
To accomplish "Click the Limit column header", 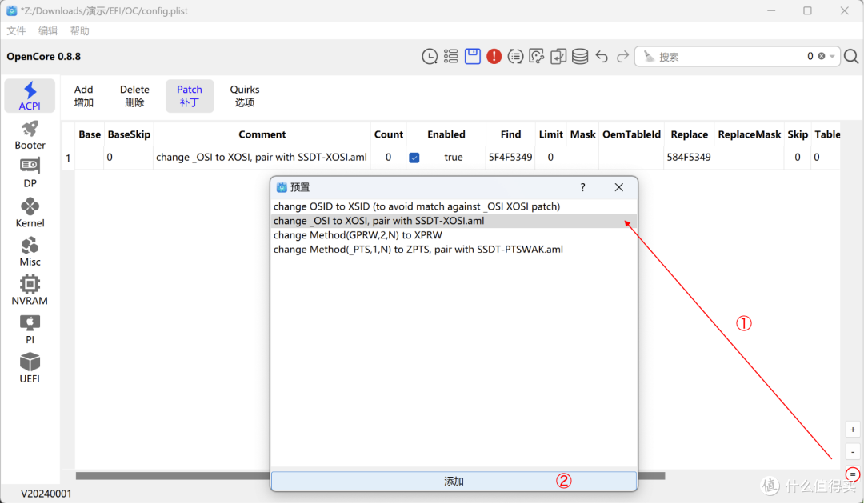I will [x=551, y=134].
